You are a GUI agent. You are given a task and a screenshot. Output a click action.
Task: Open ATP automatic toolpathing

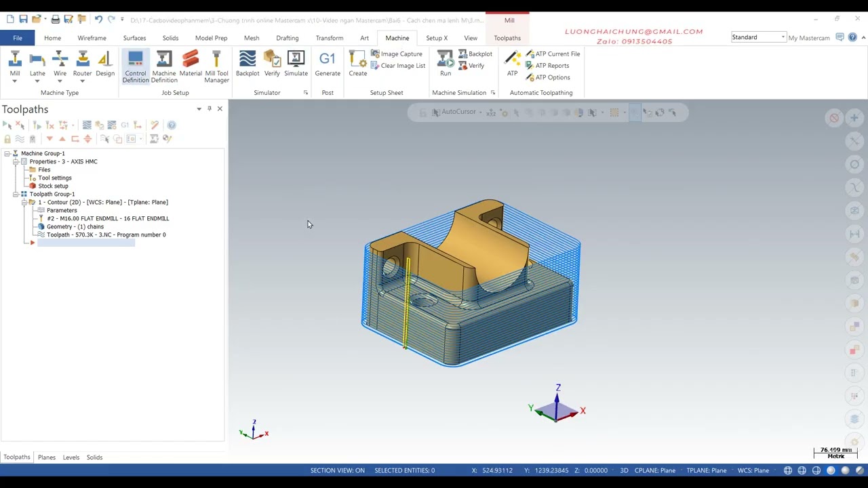click(x=513, y=64)
